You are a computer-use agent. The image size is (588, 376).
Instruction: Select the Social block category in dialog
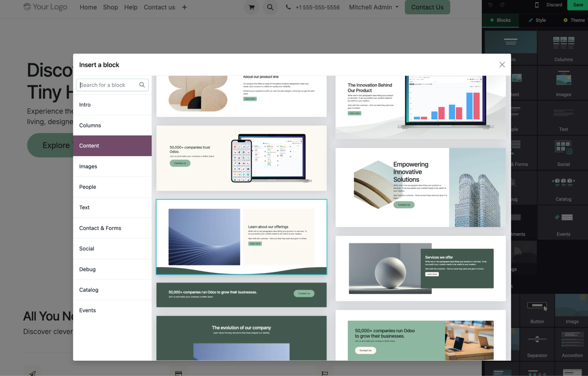click(112, 249)
